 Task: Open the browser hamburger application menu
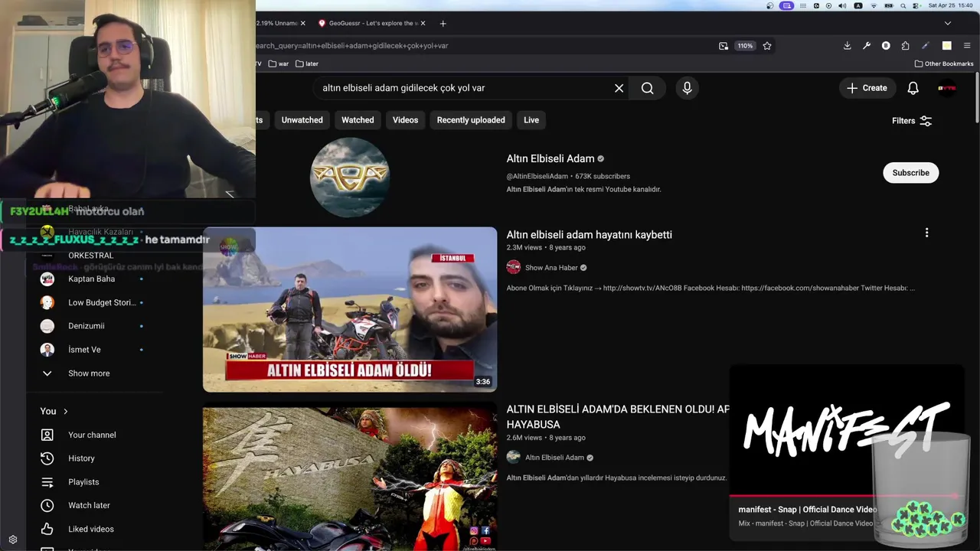966,46
